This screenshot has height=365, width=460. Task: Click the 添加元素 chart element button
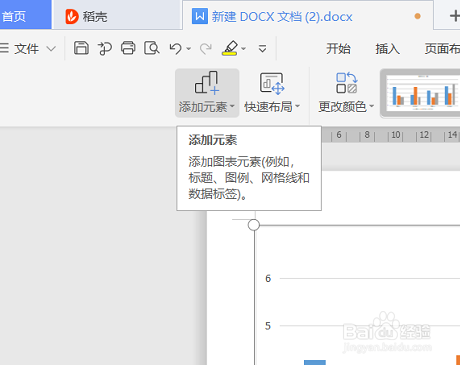coord(207,93)
